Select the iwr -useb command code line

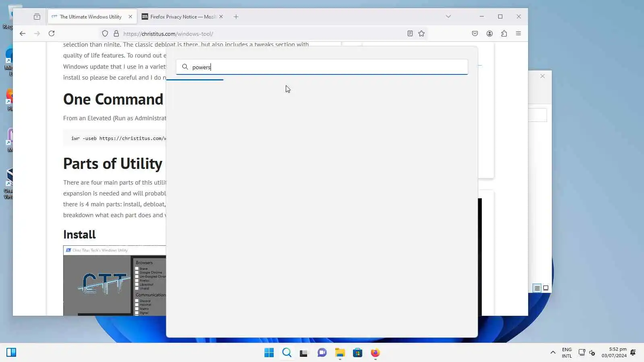point(119,138)
